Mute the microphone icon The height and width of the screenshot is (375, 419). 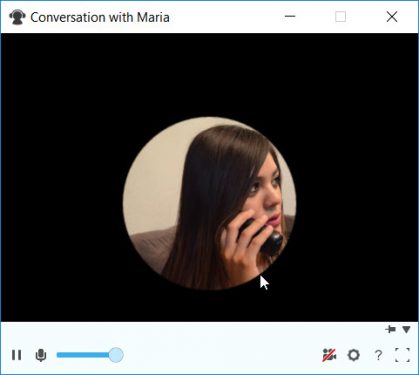pos(41,355)
